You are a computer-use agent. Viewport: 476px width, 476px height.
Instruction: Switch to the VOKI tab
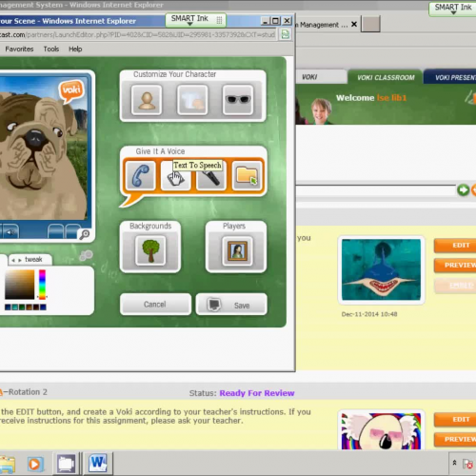click(321, 77)
